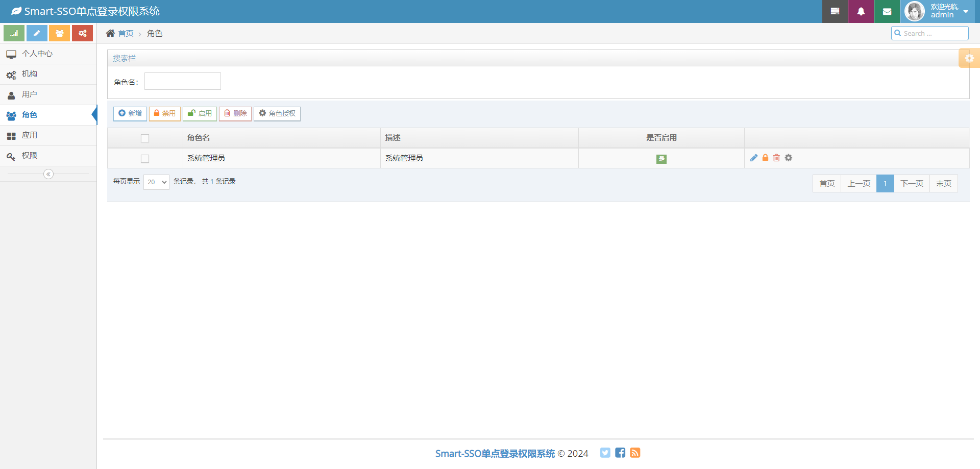This screenshot has height=469, width=980.
Task: Open the gear settings icon in role row
Action: (788, 158)
